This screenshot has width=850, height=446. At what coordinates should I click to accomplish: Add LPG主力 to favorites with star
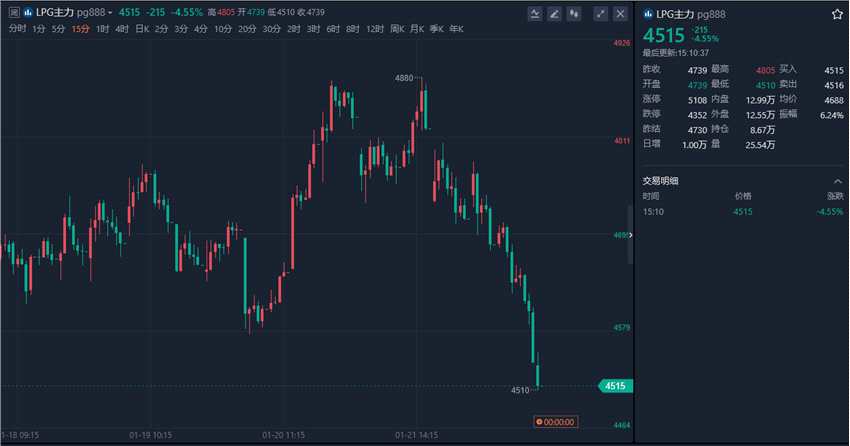(x=836, y=14)
